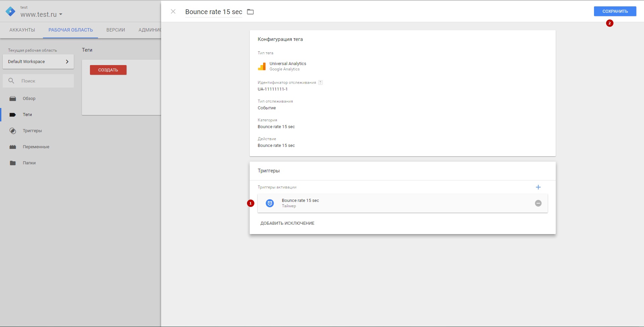Image resolution: width=644 pixels, height=327 pixels.
Task: Click the search magnifier icon
Action: coord(11,81)
